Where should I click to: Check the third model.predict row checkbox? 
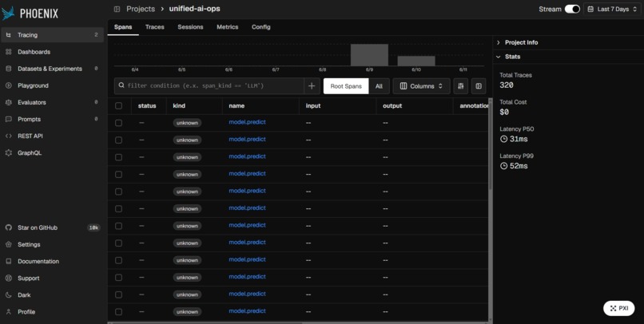(x=119, y=157)
